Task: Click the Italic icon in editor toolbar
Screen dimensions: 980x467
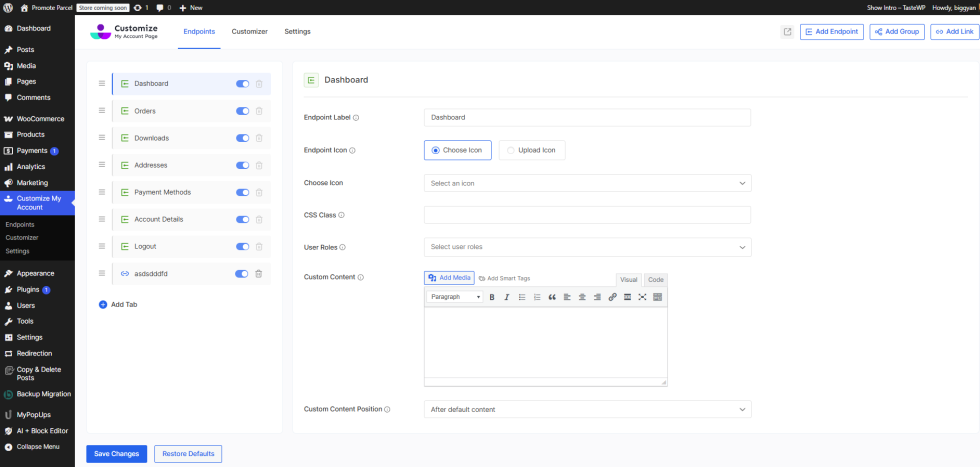Action: click(x=507, y=297)
